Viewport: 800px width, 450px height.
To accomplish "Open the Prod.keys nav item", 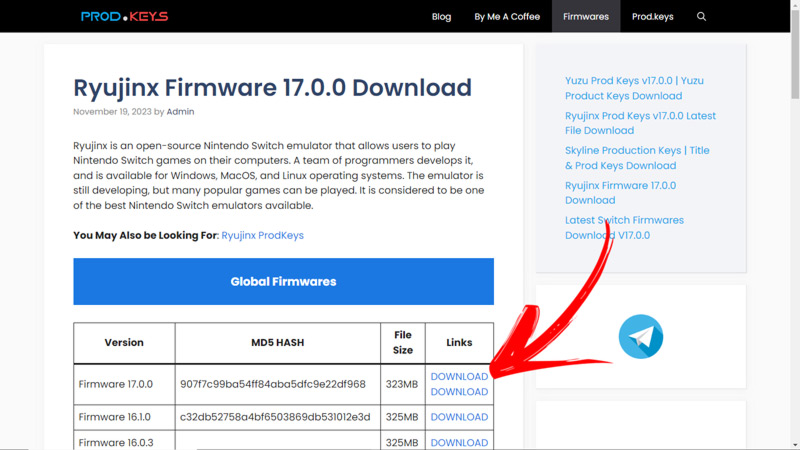I will click(x=653, y=16).
